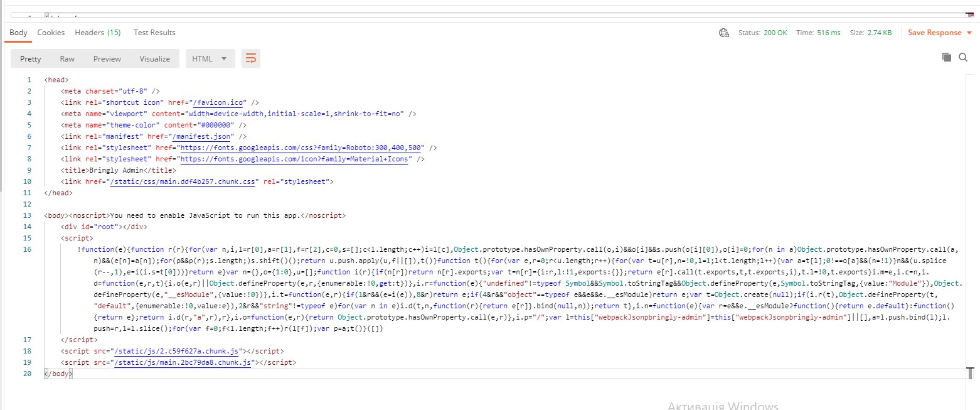Screen dimensions: 980x410
Task: Click the Save Response button
Action: click(935, 33)
